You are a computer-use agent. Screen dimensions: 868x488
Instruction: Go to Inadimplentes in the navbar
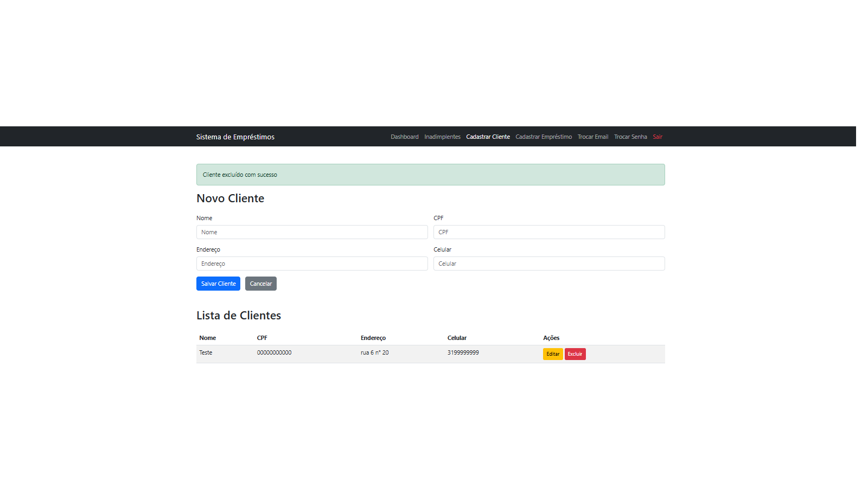click(442, 137)
